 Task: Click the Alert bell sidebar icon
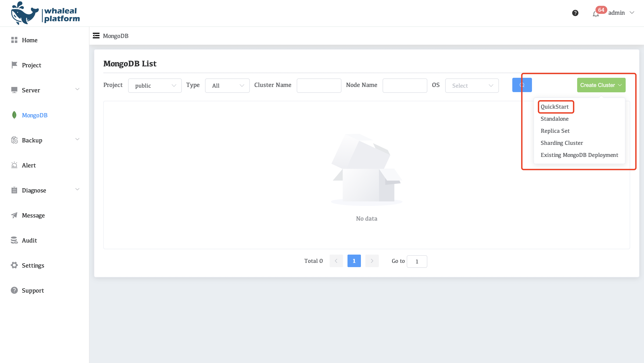click(14, 165)
